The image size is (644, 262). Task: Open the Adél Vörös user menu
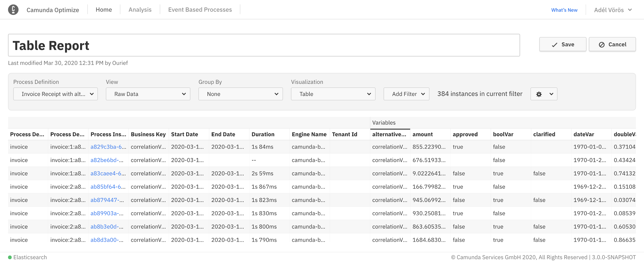click(x=613, y=10)
